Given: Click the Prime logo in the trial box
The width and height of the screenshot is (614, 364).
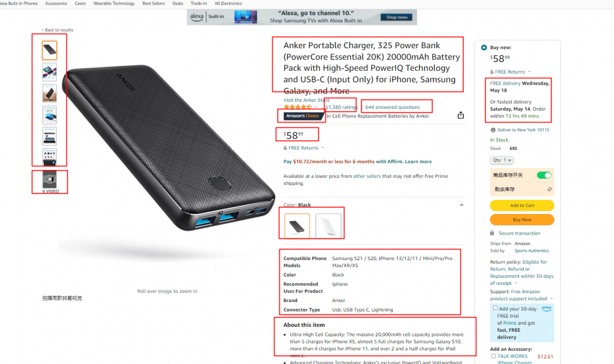Looking at the screenshot, I should (546, 309).
